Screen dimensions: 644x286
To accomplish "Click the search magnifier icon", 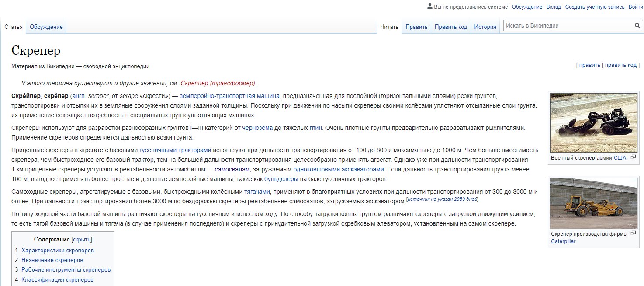I will (637, 26).
